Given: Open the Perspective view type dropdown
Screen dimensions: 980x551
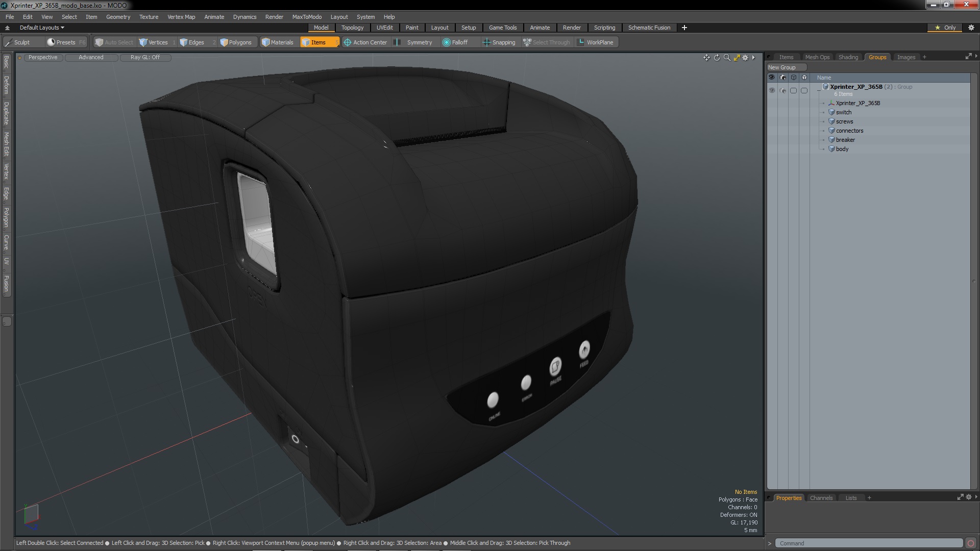Looking at the screenshot, I should click(43, 57).
